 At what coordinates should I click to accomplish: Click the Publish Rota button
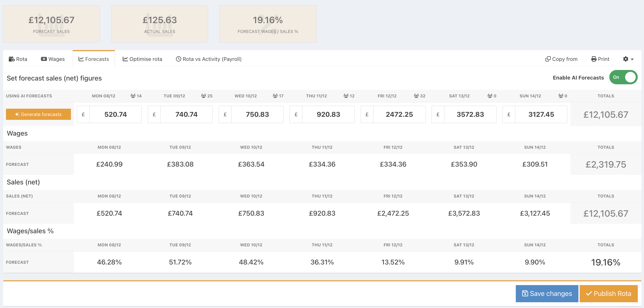pos(608,293)
